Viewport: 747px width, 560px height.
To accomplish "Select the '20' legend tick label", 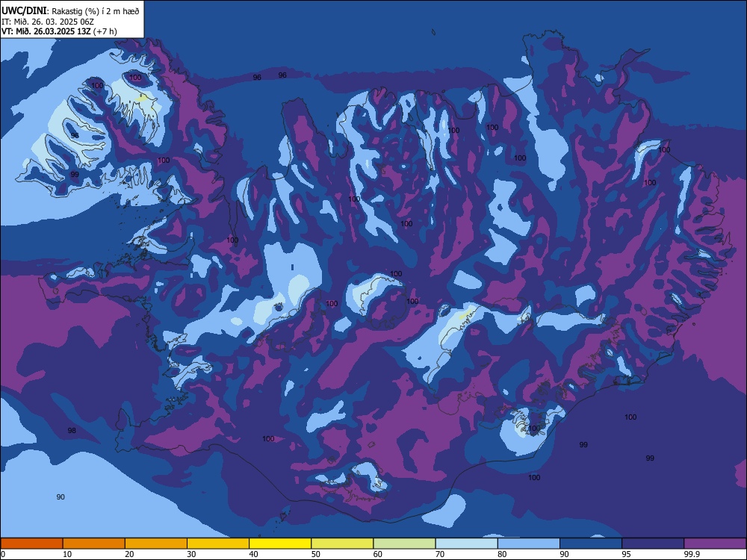I will coord(129,554).
